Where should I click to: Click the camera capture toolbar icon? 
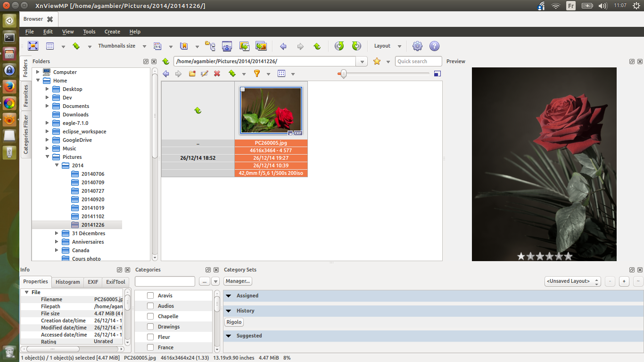click(227, 46)
